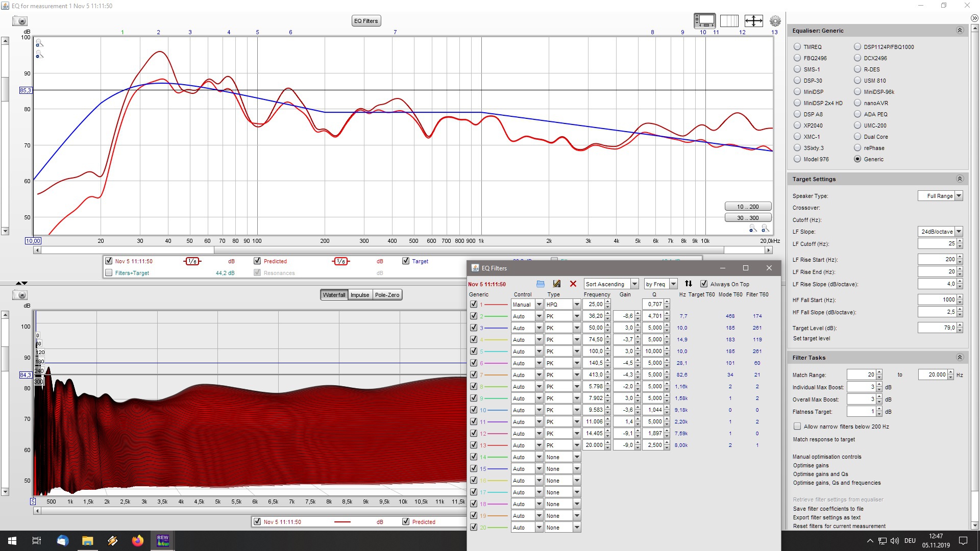Click the graph scrollbars toggle icon

click(x=704, y=21)
